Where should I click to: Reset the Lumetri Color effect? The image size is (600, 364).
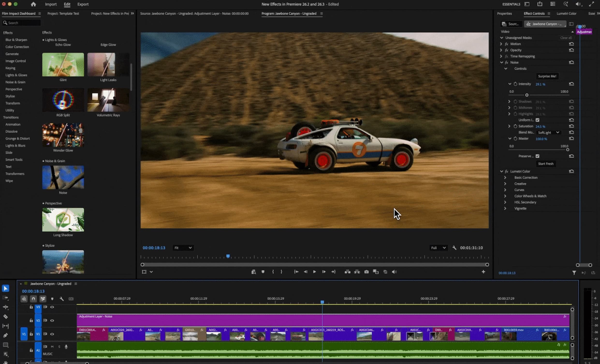[x=571, y=171]
